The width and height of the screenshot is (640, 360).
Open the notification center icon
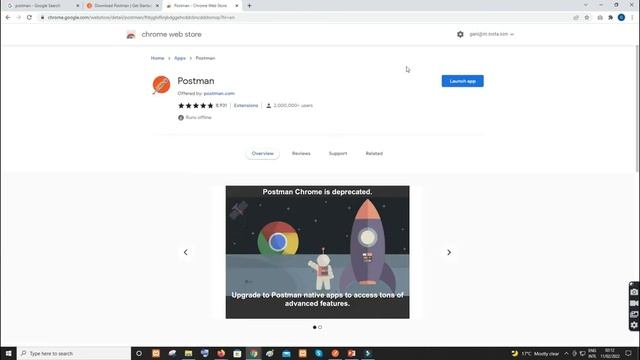click(x=628, y=353)
